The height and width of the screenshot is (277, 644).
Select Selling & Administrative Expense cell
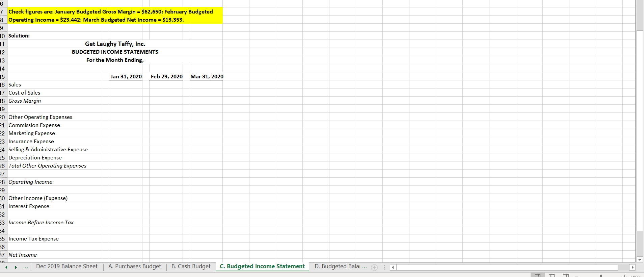55,149
